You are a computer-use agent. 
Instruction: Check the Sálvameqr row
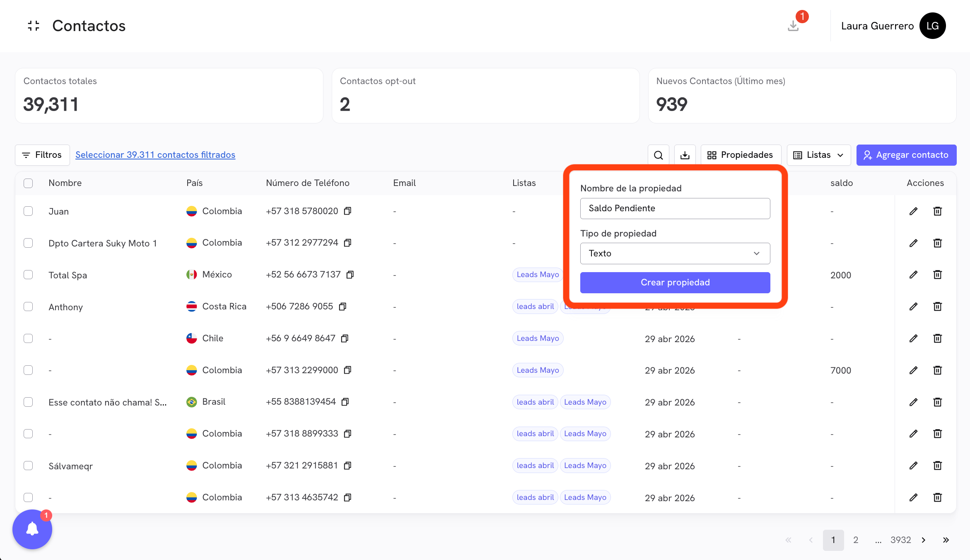28,466
